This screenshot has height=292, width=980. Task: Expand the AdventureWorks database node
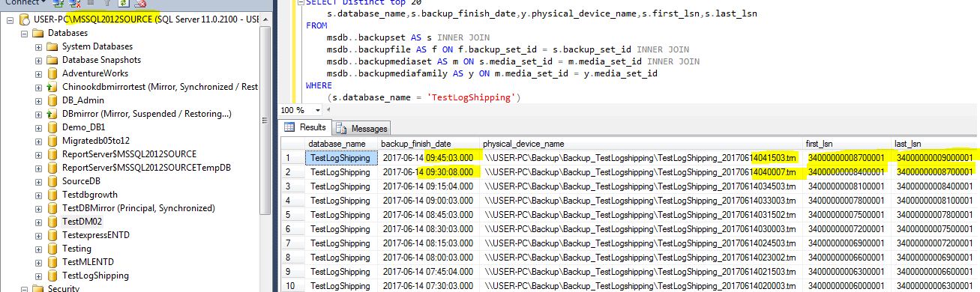pyautogui.click(x=38, y=73)
